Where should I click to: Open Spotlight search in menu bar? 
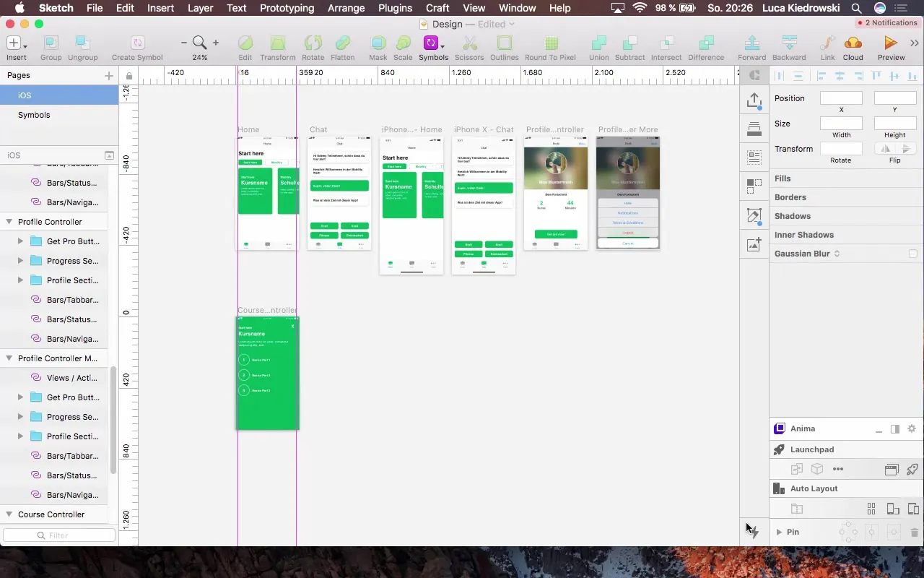(856, 8)
